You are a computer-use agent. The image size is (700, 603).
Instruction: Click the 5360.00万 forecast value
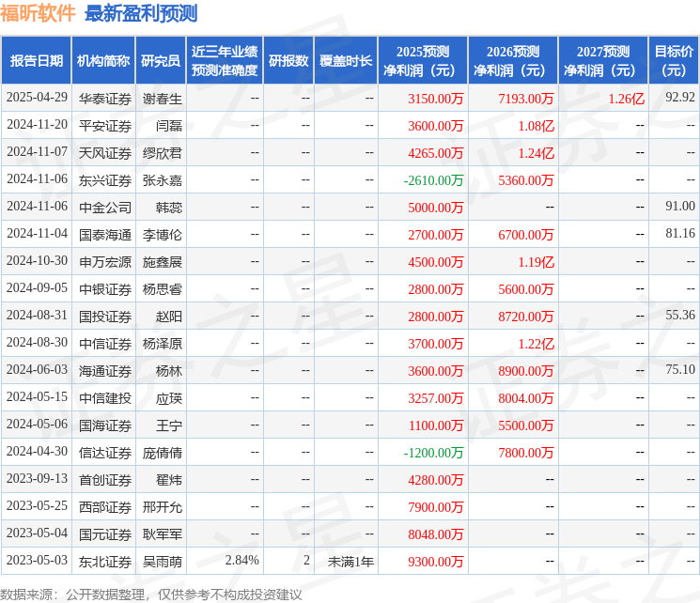(526, 180)
